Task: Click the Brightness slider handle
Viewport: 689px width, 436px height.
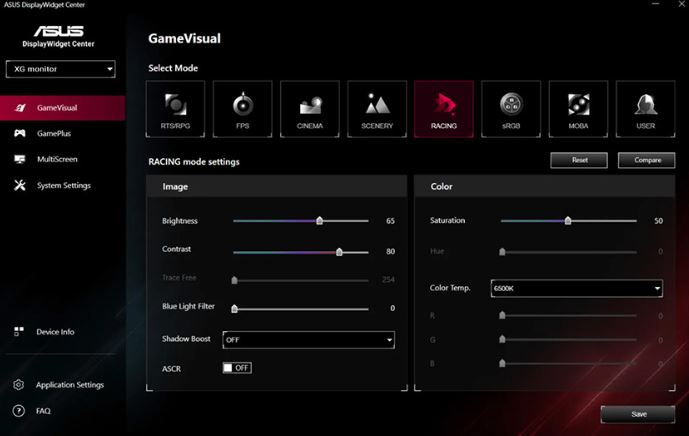Action: click(319, 221)
